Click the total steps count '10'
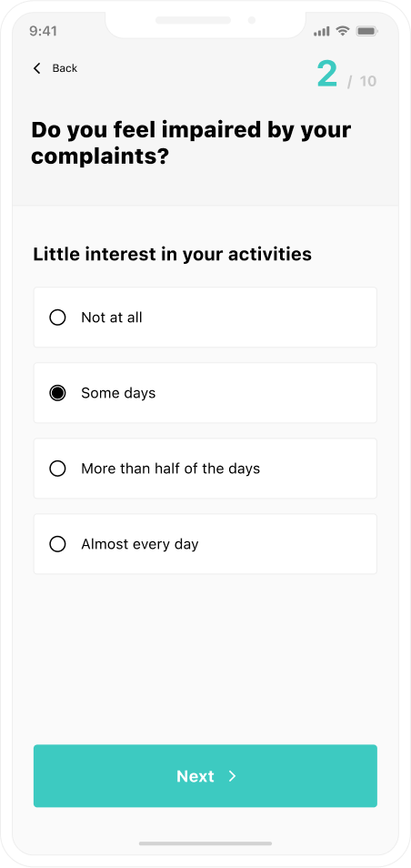 [368, 81]
